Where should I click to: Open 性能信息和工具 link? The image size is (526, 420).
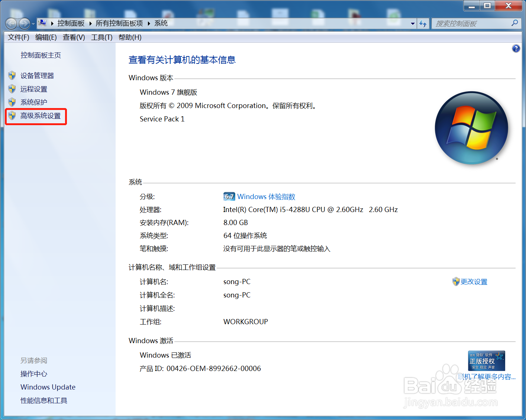pos(44,401)
